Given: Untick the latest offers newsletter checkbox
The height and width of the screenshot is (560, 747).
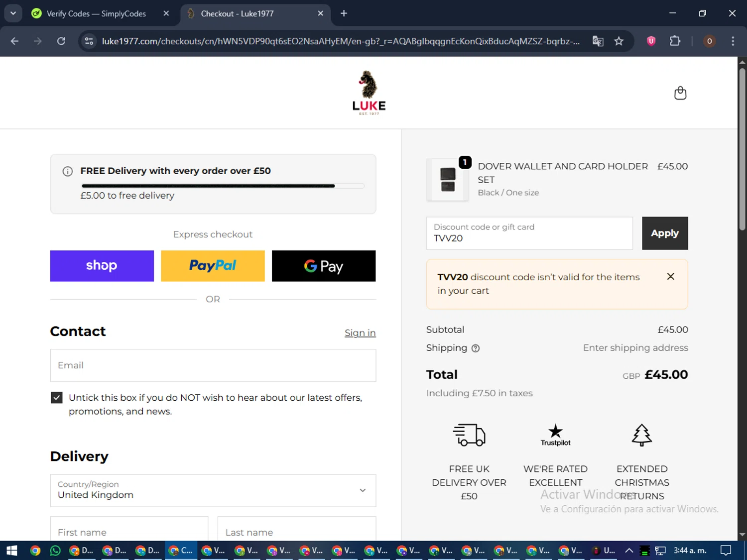Looking at the screenshot, I should pyautogui.click(x=57, y=398).
